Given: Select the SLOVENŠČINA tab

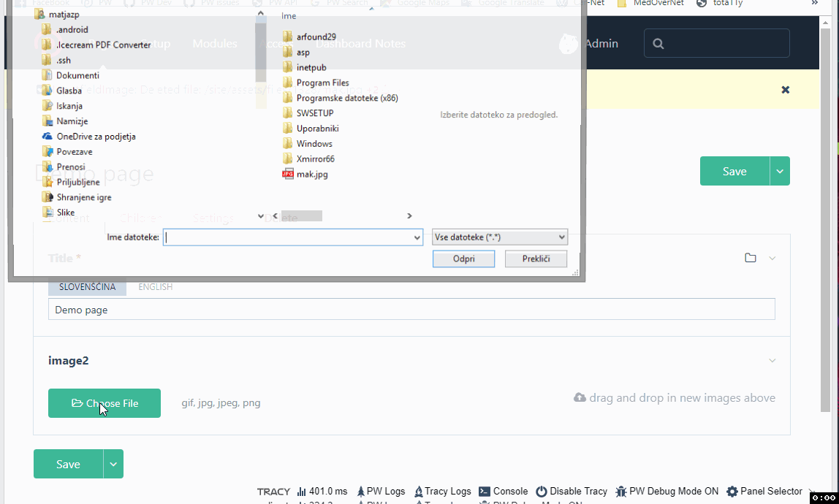Looking at the screenshot, I should [x=87, y=286].
